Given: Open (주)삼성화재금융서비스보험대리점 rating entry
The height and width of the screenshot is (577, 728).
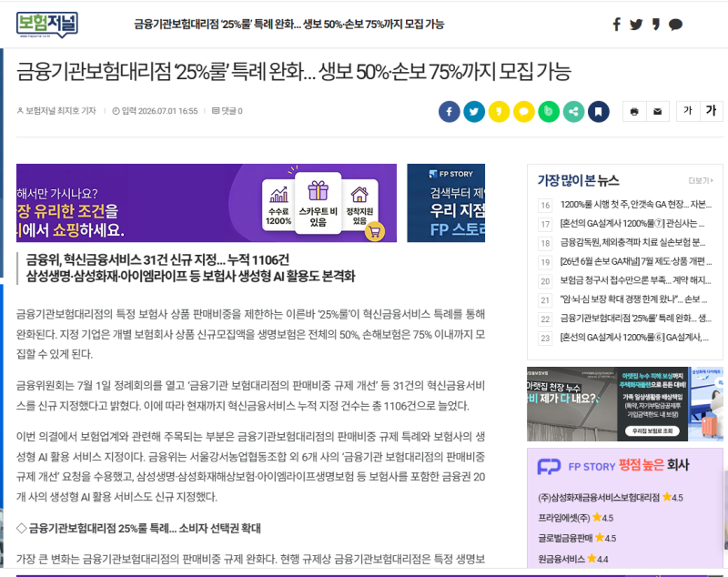Looking at the screenshot, I should pyautogui.click(x=610, y=498).
